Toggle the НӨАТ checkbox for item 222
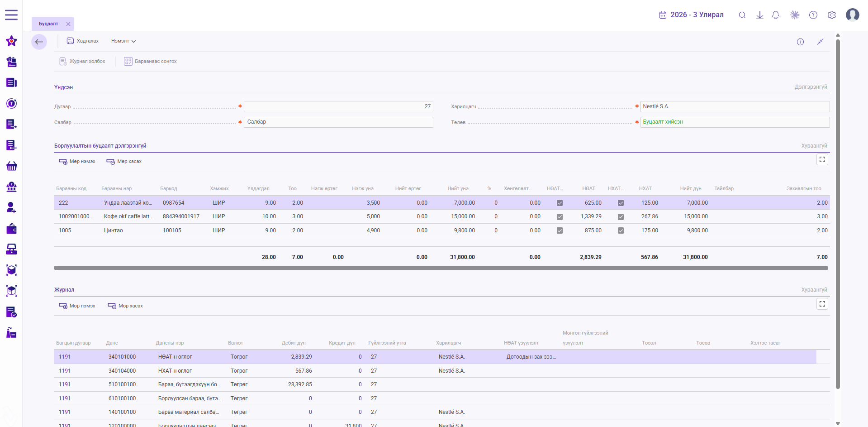The height and width of the screenshot is (427, 868). pyautogui.click(x=560, y=203)
